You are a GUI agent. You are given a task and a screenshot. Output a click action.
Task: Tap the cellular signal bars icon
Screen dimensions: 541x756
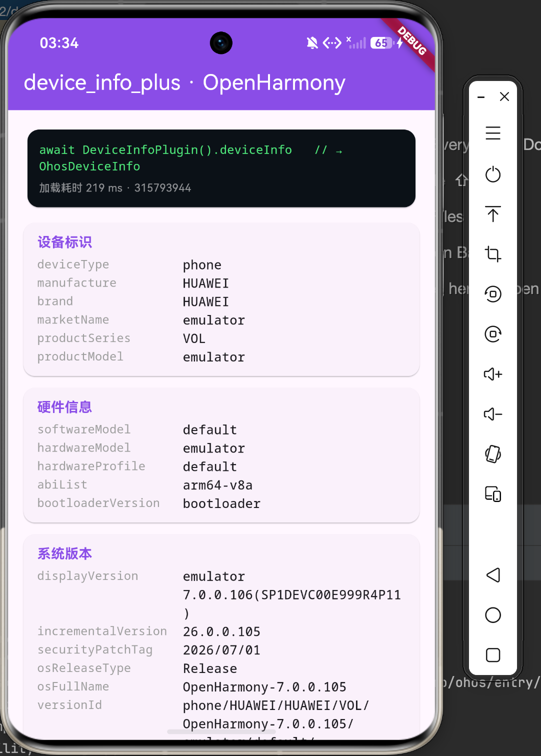356,43
